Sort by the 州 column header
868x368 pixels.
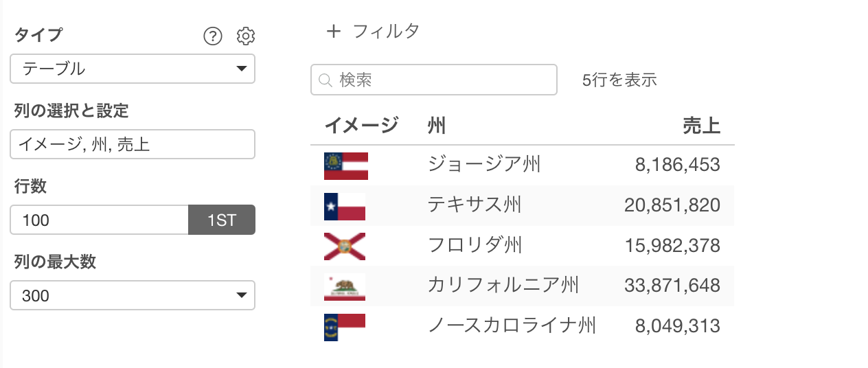[436, 126]
